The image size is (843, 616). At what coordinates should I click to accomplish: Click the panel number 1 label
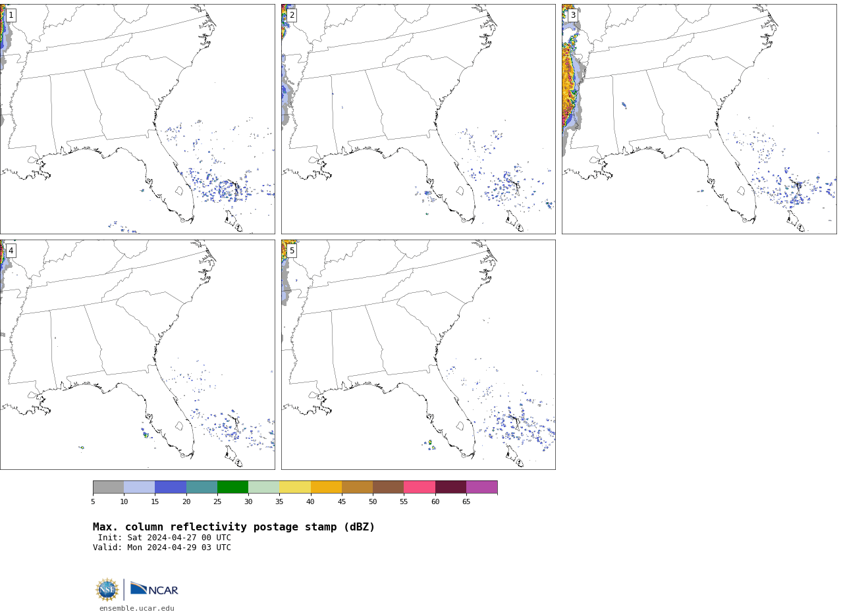[x=11, y=15]
